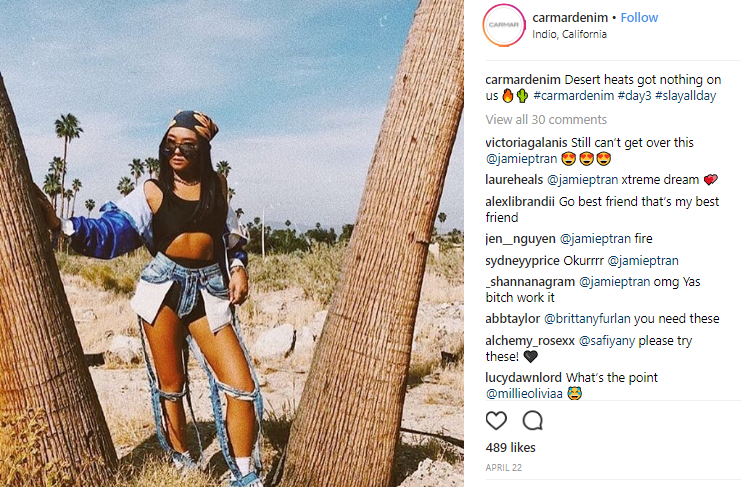Open the @safiyany mention

pos(607,341)
